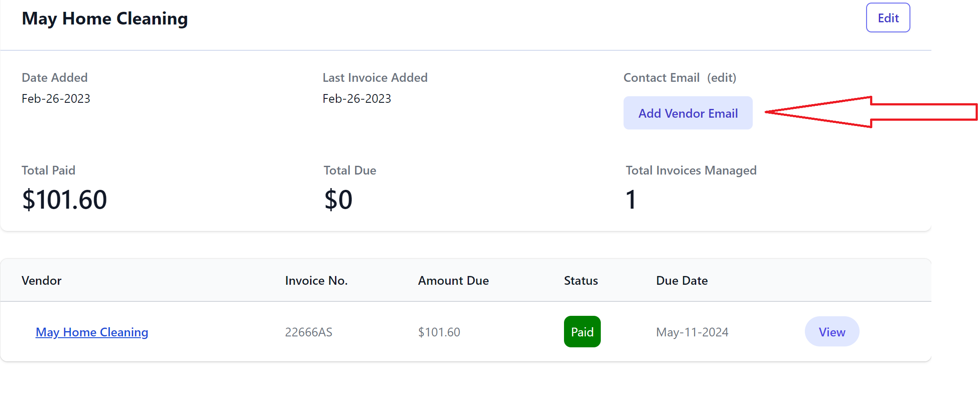The image size is (980, 402).
Task: View invoice 22666AS details
Action: pyautogui.click(x=832, y=332)
